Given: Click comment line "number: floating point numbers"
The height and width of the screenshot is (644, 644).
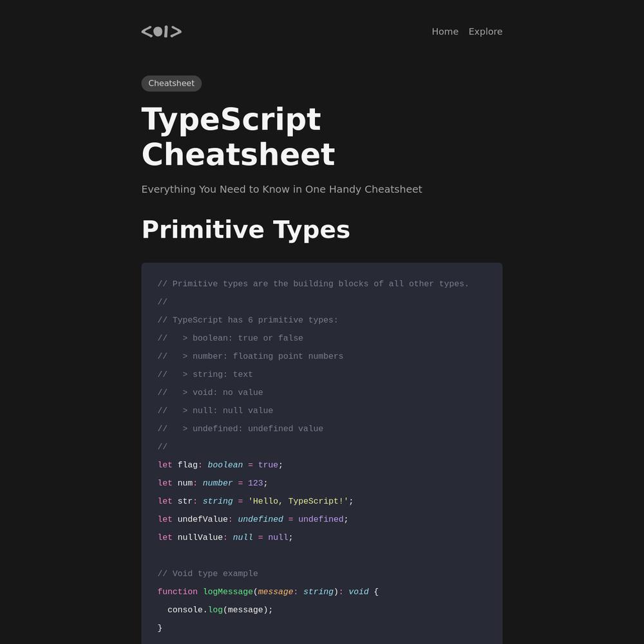Looking at the screenshot, I should coord(251,356).
